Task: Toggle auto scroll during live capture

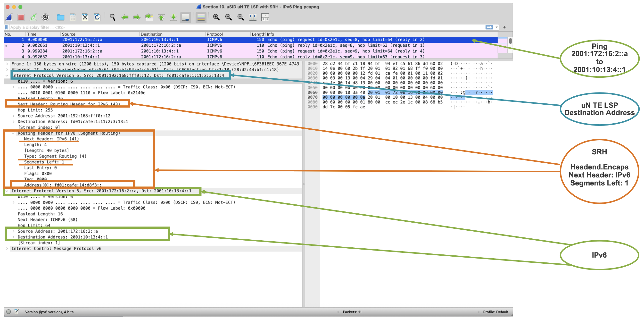Action: (x=186, y=17)
